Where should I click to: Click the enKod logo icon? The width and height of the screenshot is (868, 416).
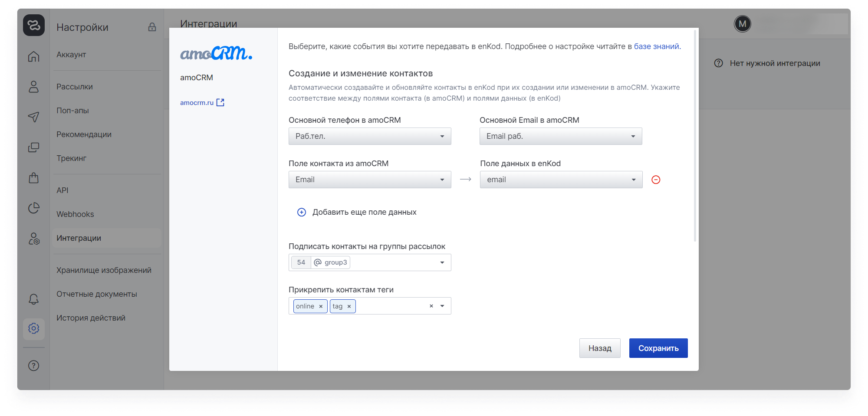[34, 25]
